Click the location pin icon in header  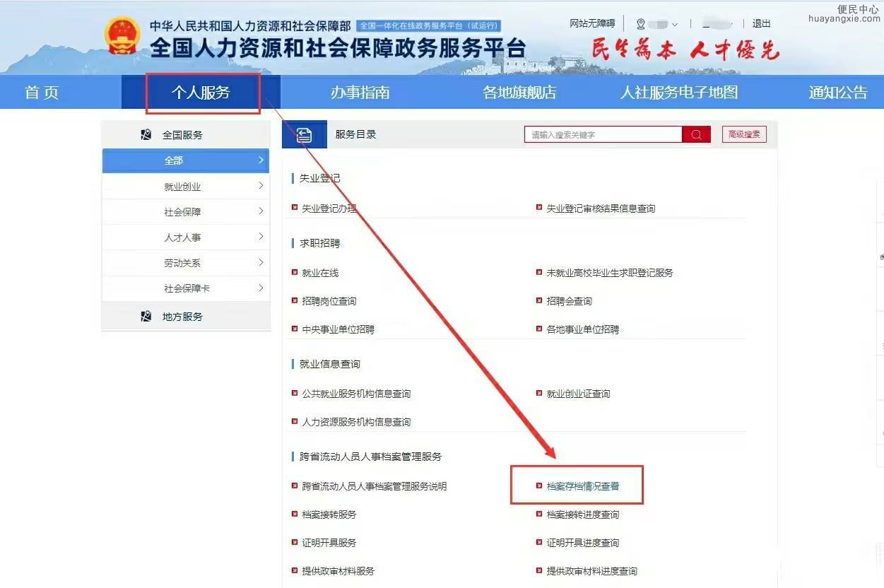tap(640, 24)
